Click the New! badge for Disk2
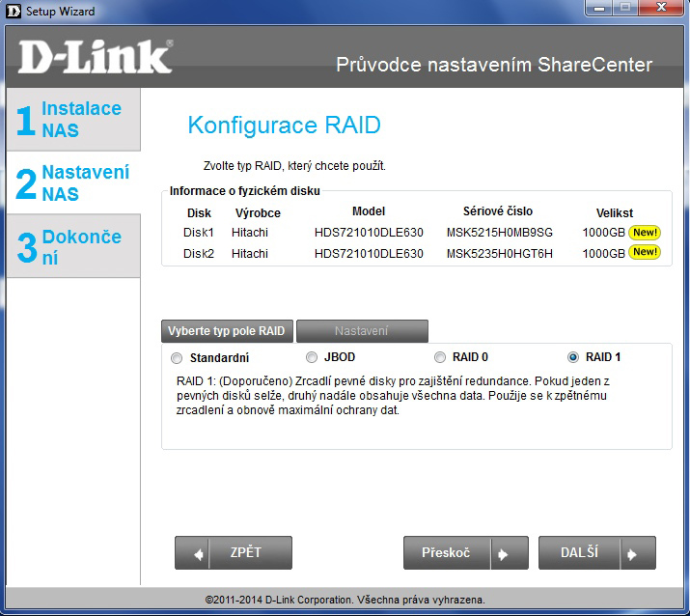Viewport: 690px width, 616px height. [645, 252]
